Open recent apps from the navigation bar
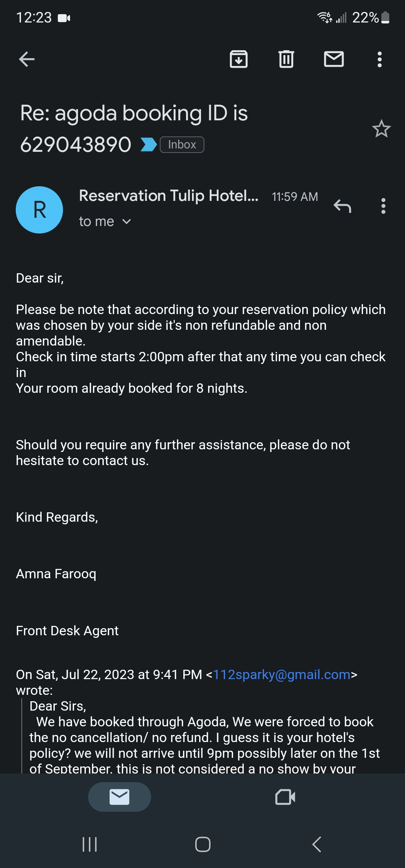 tap(90, 844)
